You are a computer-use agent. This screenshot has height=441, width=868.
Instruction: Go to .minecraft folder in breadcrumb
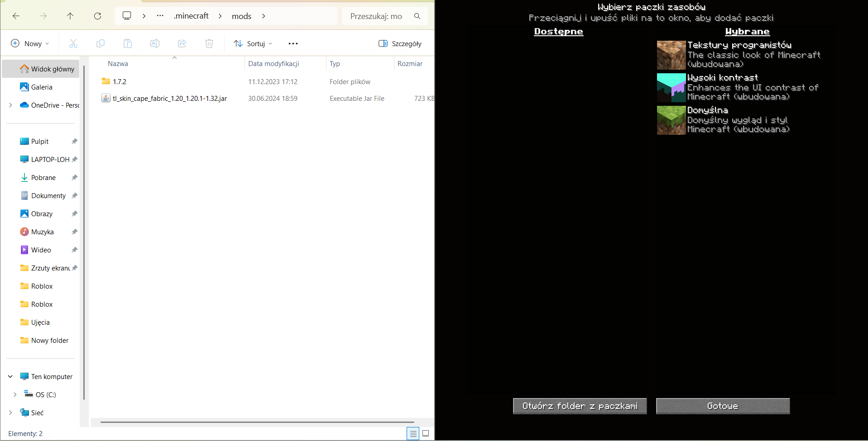(x=191, y=16)
